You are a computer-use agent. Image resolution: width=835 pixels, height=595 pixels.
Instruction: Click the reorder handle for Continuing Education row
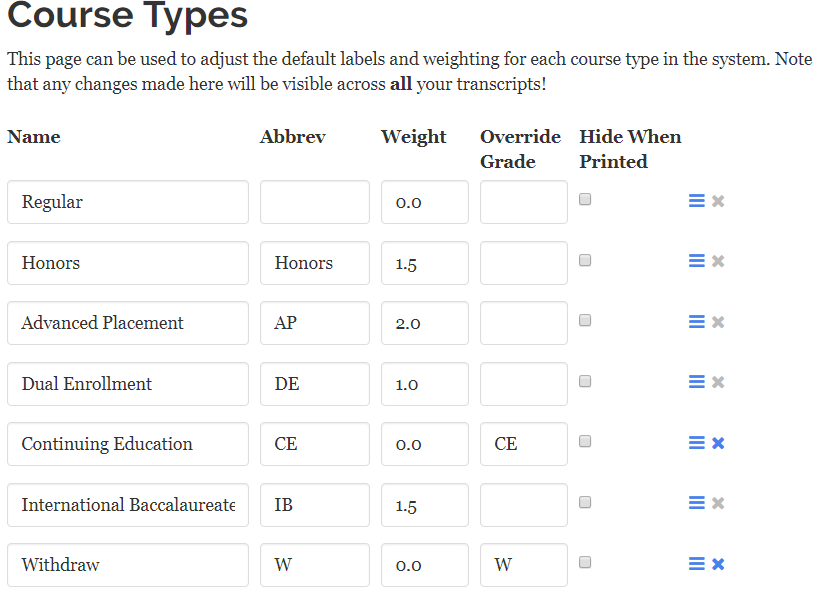click(696, 443)
